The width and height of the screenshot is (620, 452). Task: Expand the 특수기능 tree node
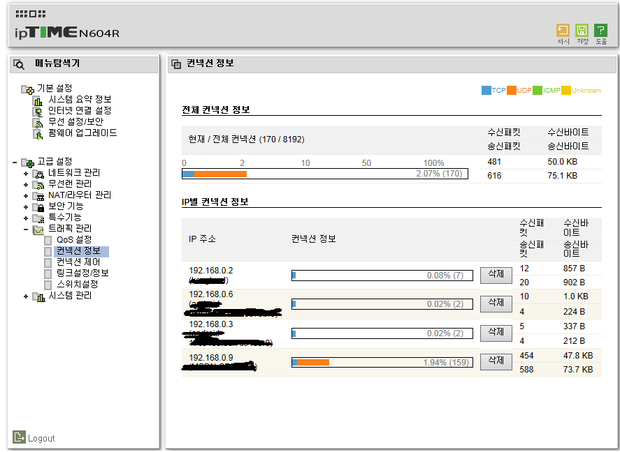pos(26,218)
